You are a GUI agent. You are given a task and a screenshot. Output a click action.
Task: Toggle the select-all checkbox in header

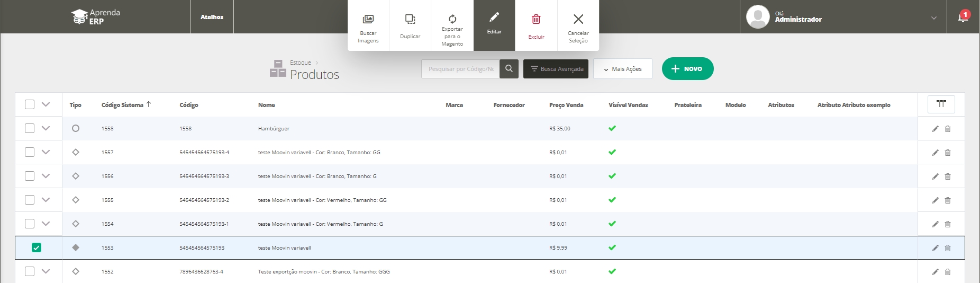point(30,104)
